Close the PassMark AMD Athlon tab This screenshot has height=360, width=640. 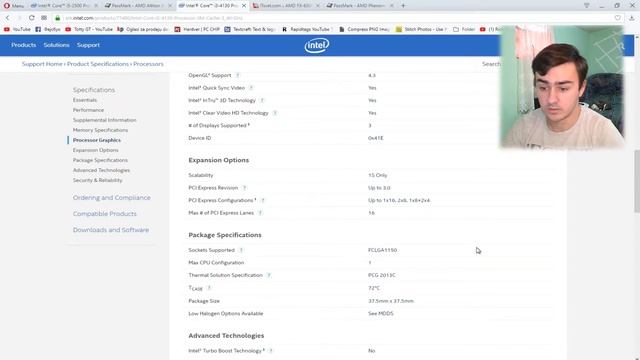(170, 6)
